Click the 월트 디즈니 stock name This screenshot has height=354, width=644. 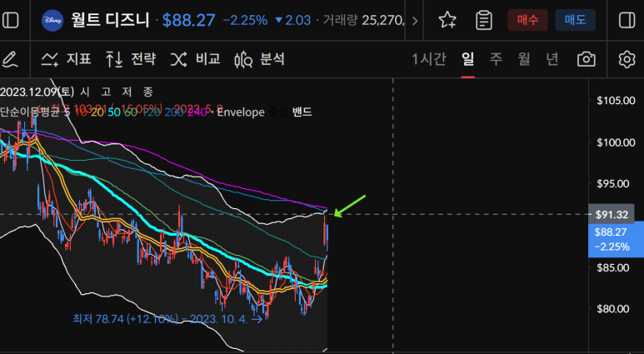click(111, 20)
